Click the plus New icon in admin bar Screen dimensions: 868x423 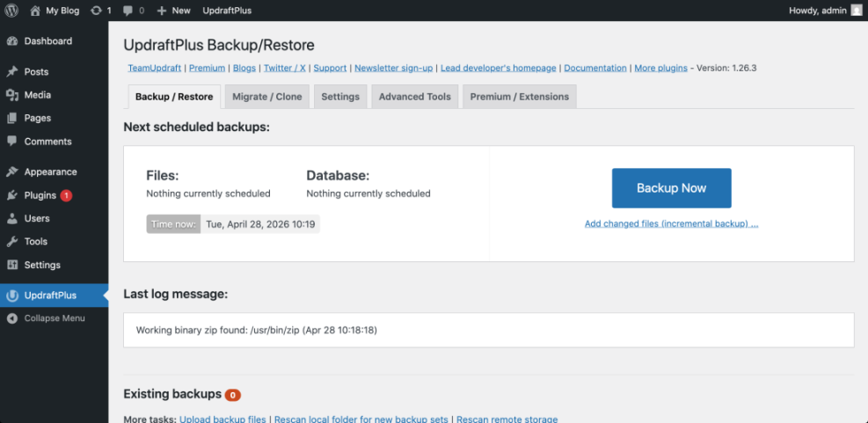point(162,11)
